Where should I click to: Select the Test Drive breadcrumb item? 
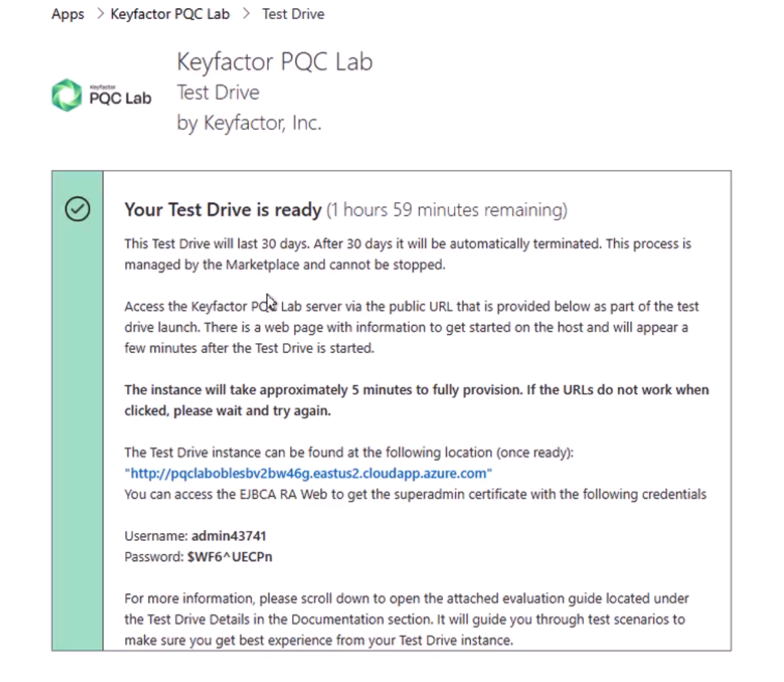pyautogui.click(x=293, y=13)
